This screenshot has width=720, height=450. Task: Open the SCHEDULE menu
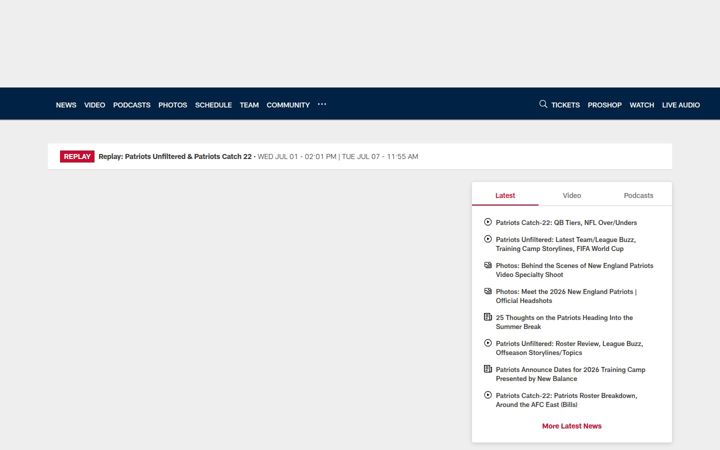pos(214,105)
